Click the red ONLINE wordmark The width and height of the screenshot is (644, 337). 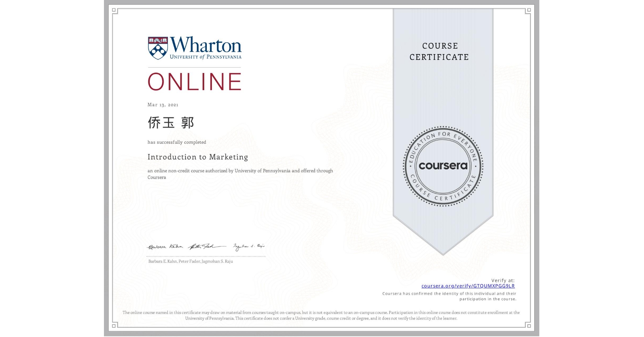tap(194, 82)
